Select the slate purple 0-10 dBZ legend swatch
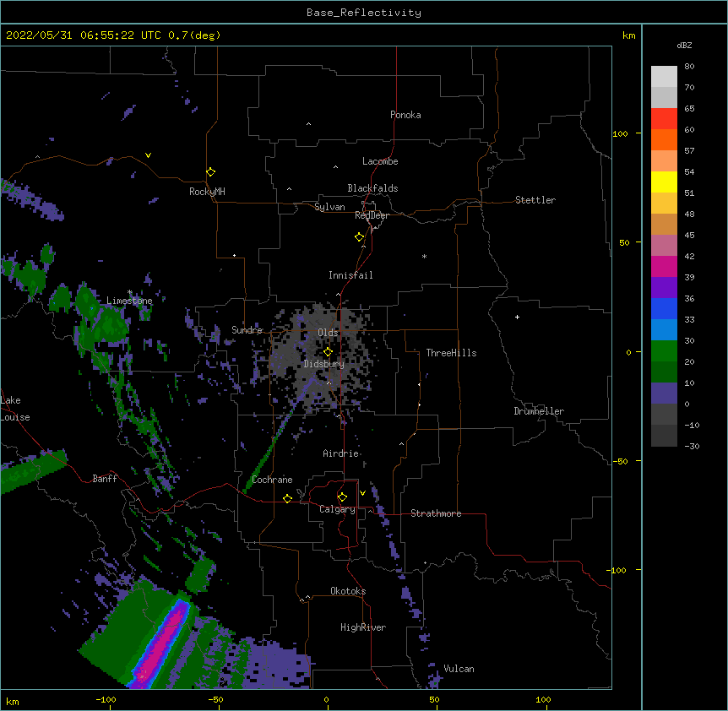 pyautogui.click(x=664, y=393)
